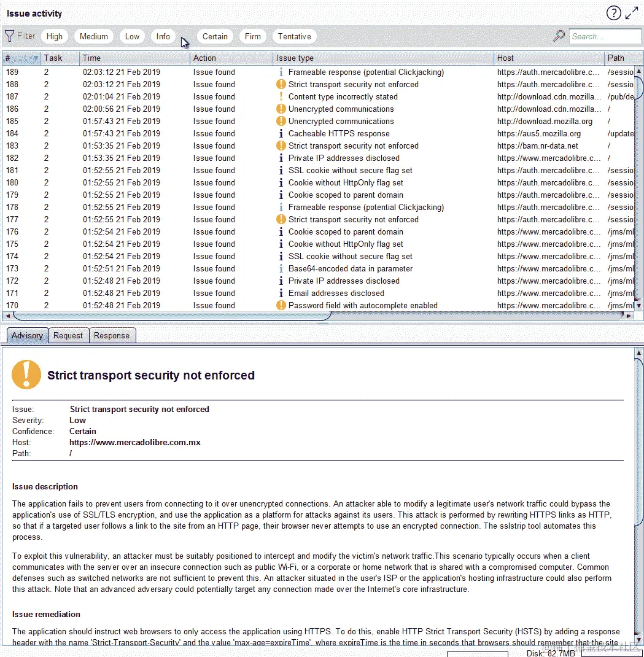Image resolution: width=644 pixels, height=657 pixels.
Task: Click the Filter funnel icon
Action: click(x=10, y=36)
